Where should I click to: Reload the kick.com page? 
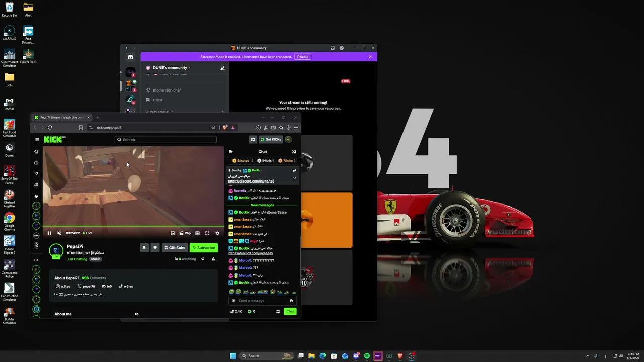[50, 128]
